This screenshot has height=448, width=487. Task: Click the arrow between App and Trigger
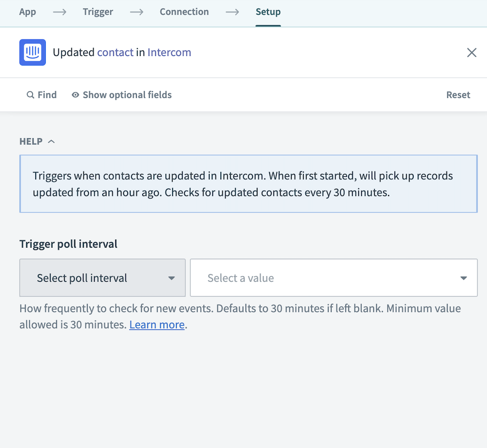click(x=59, y=12)
